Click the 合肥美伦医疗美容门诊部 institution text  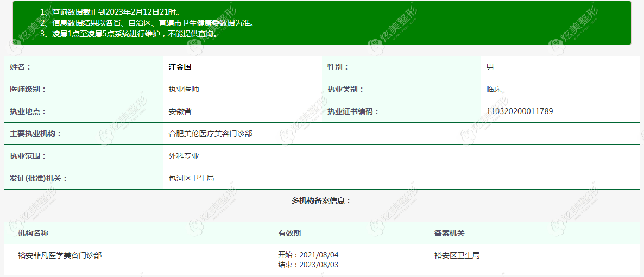point(210,134)
